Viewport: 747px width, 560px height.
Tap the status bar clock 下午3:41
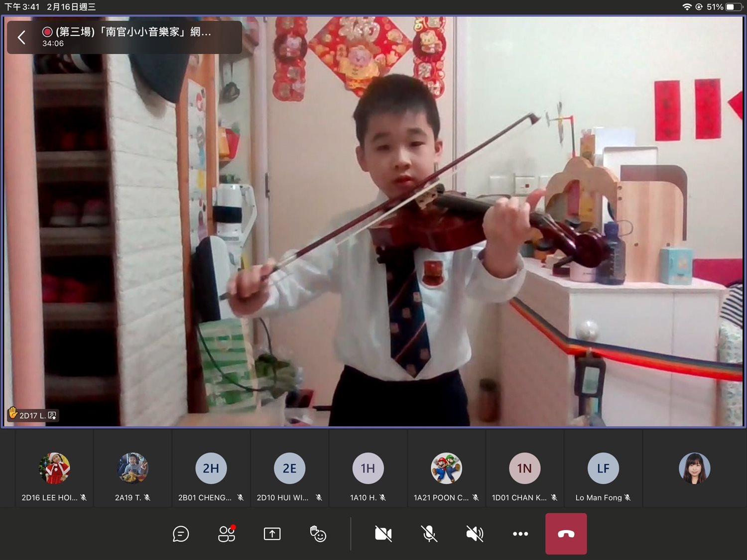(x=22, y=7)
